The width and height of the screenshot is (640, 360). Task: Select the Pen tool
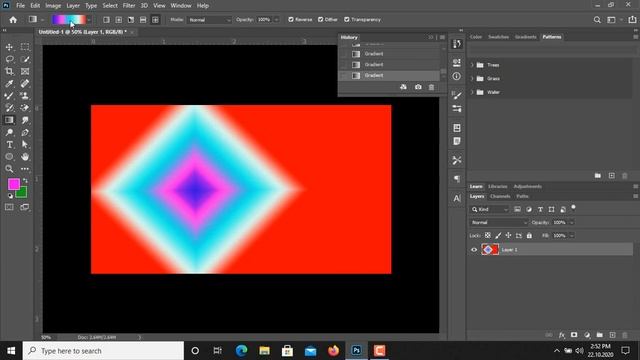[x=25, y=132]
